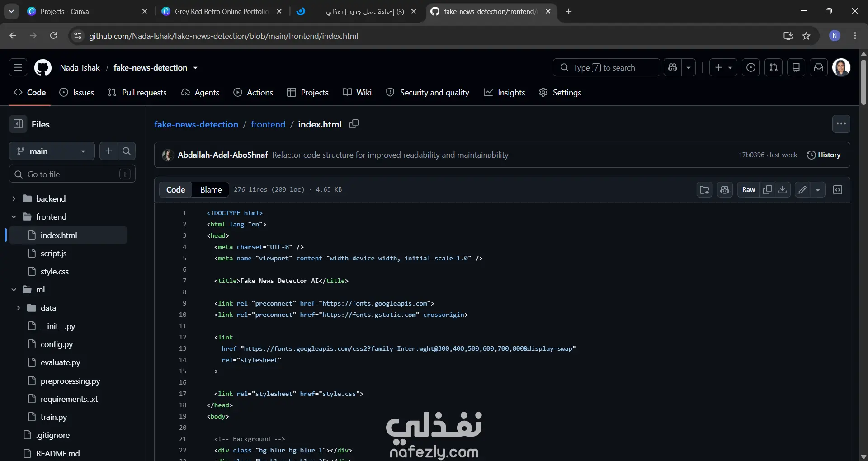The width and height of the screenshot is (868, 461).
Task: Go back in browser history
Action: (x=13, y=36)
